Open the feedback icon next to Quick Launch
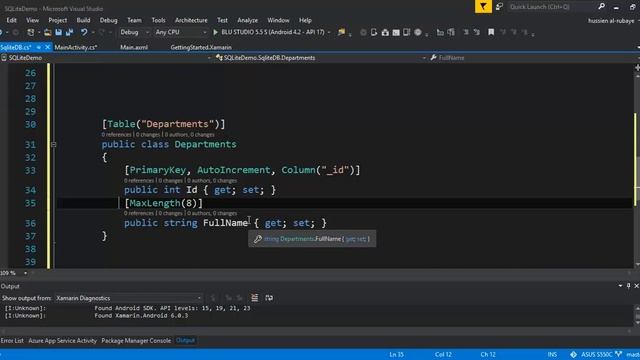640x360 pixels. 499,7
